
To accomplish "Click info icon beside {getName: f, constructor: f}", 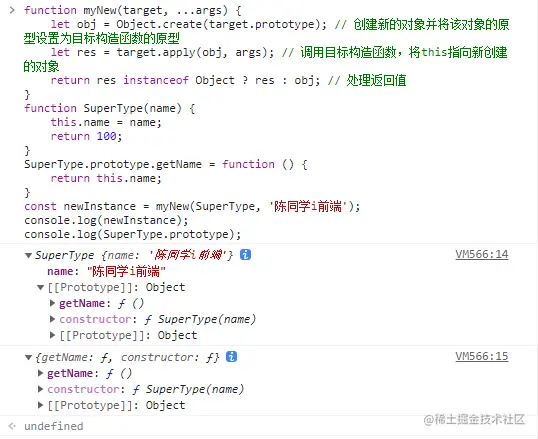I will 232,357.
